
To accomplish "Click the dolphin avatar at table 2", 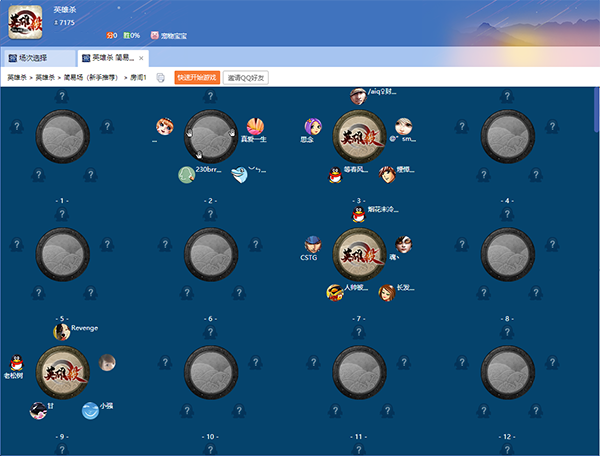I will pos(240,175).
